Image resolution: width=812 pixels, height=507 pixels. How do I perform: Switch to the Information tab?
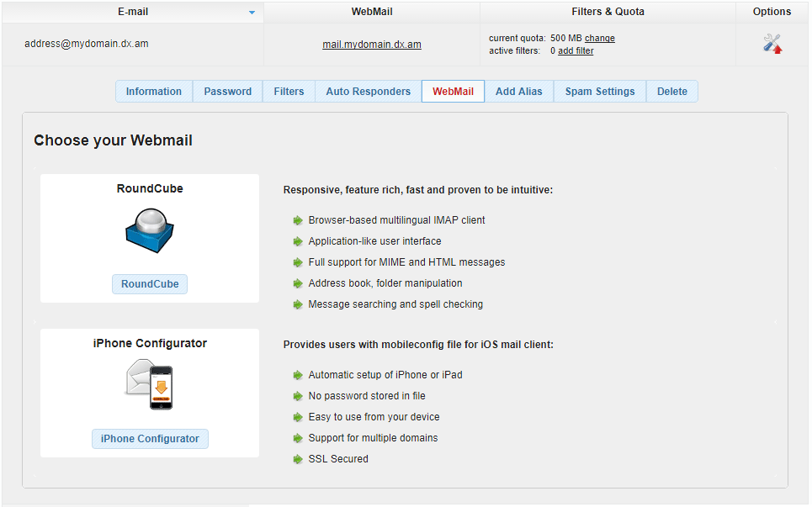(x=154, y=92)
